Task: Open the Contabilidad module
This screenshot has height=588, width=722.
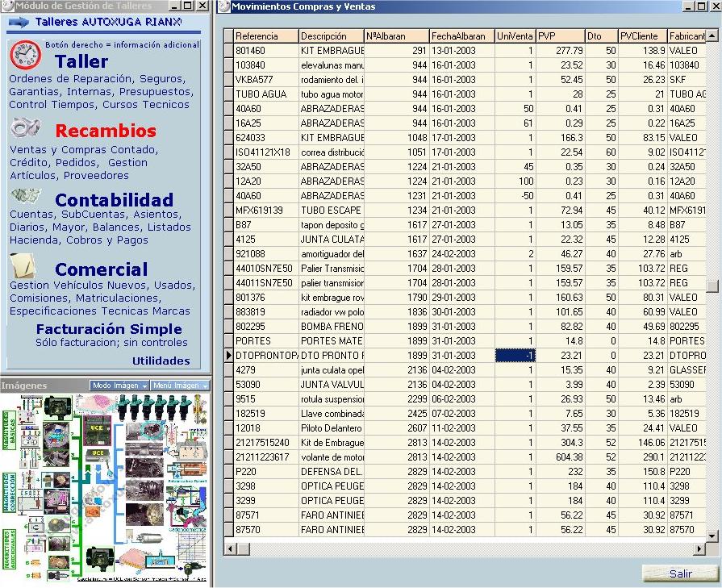Action: pos(114,200)
